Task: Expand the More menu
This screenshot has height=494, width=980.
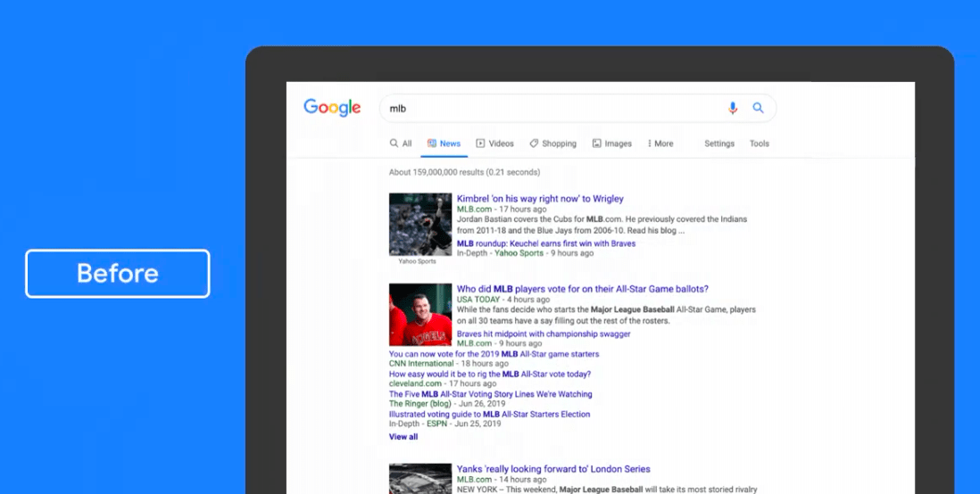Action: pos(660,144)
